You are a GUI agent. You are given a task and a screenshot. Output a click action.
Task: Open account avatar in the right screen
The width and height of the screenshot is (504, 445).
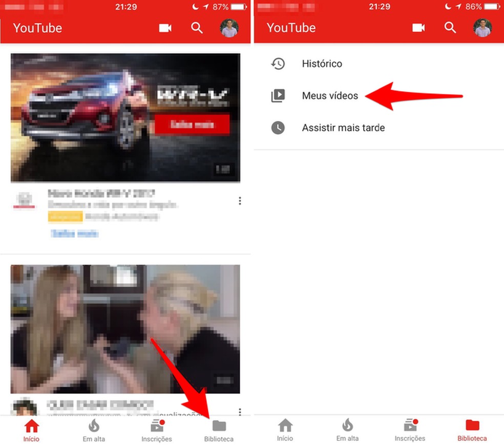(x=482, y=28)
